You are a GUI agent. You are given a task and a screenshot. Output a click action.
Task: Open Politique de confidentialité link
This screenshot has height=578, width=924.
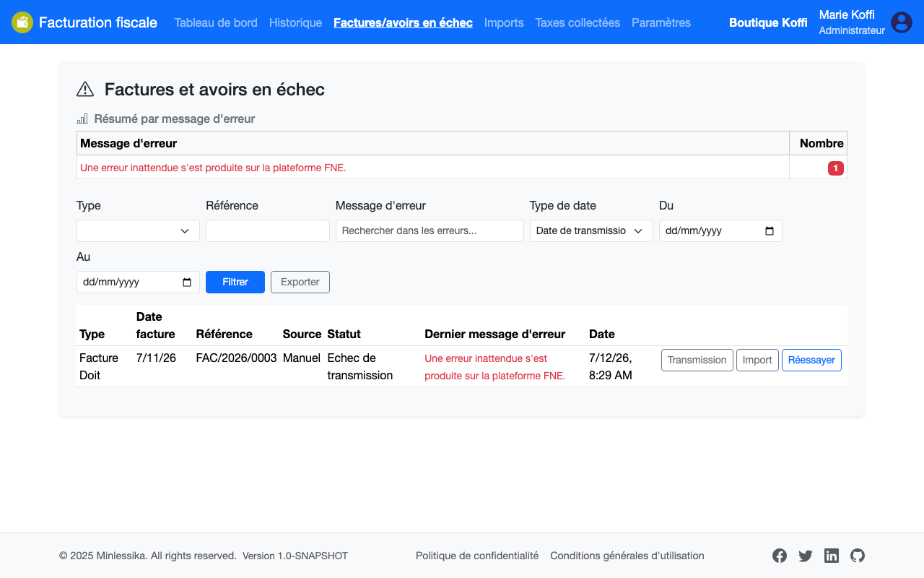coord(477,556)
